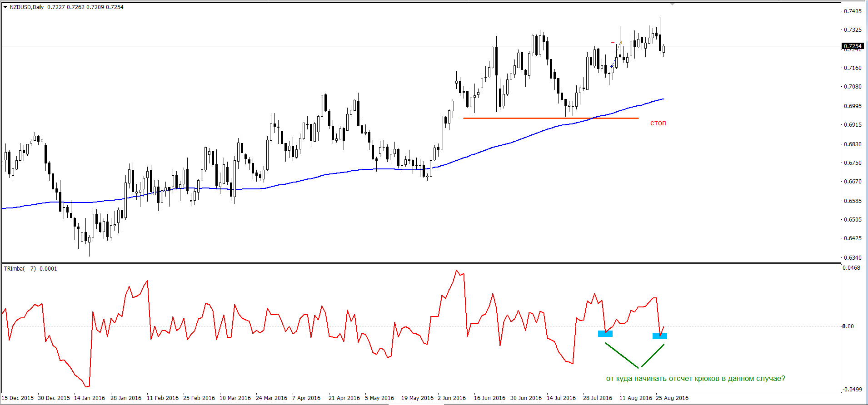Image resolution: width=868 pixels, height=405 pixels.
Task: Click price axis value 0.6340
Action: [853, 257]
